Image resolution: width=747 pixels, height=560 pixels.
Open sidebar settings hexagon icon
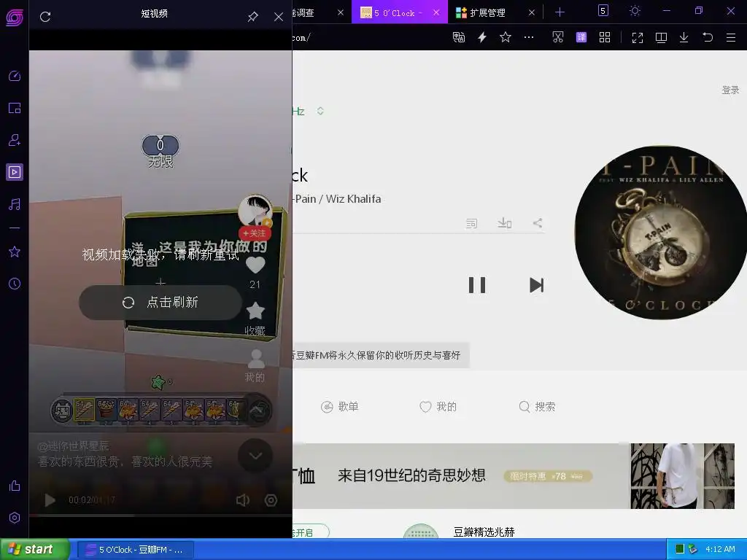(15, 518)
